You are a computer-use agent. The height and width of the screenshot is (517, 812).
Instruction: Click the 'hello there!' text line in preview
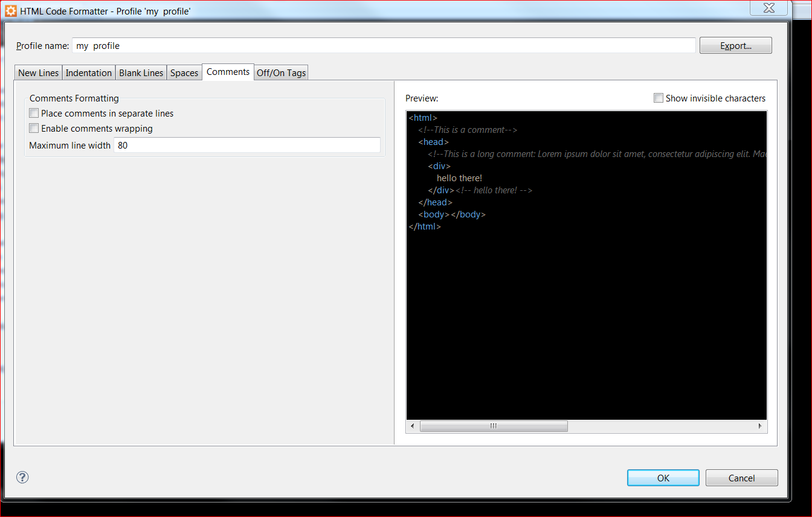(x=460, y=178)
